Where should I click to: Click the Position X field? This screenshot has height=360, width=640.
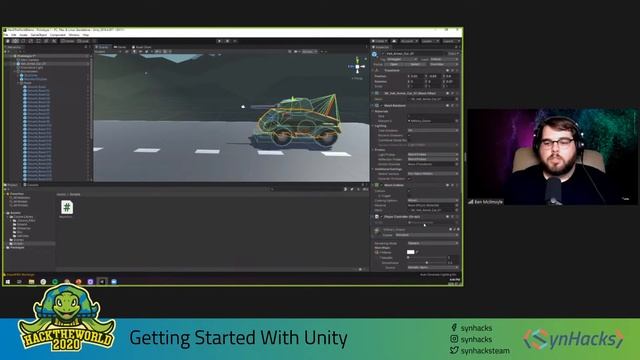click(x=416, y=76)
